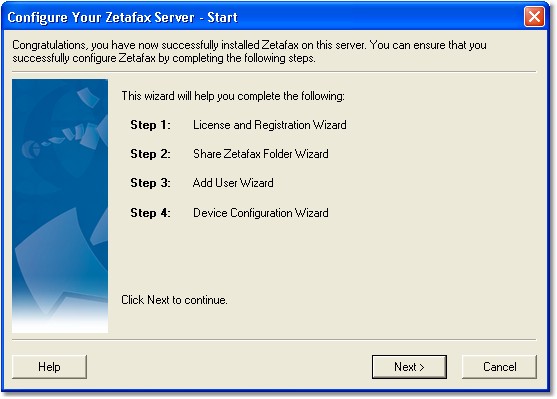Image resolution: width=557 pixels, height=399 pixels.
Task: Click the Step 4 label
Action: [150, 213]
